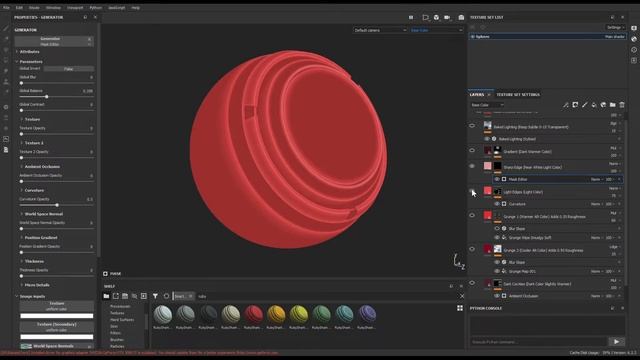Open the Viewport menu
Screen dimensions: 640x360
pyautogui.click(x=75, y=8)
